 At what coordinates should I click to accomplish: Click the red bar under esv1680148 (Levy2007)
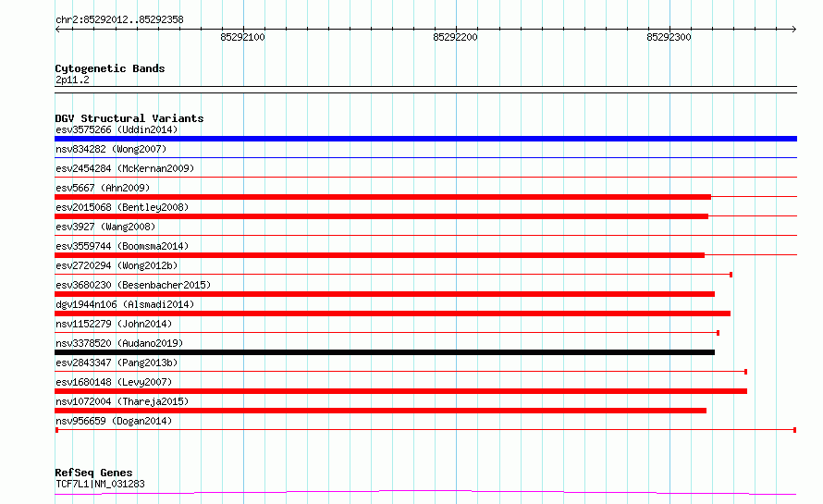(401, 391)
